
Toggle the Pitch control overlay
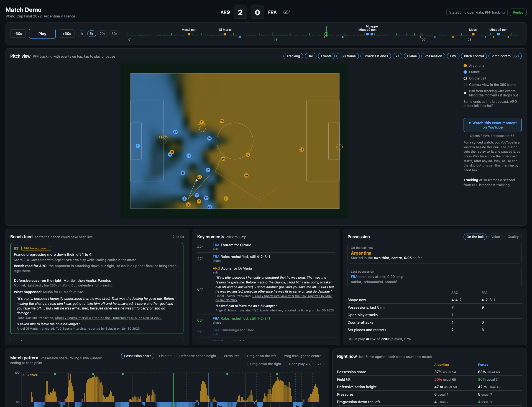pyautogui.click(x=474, y=56)
